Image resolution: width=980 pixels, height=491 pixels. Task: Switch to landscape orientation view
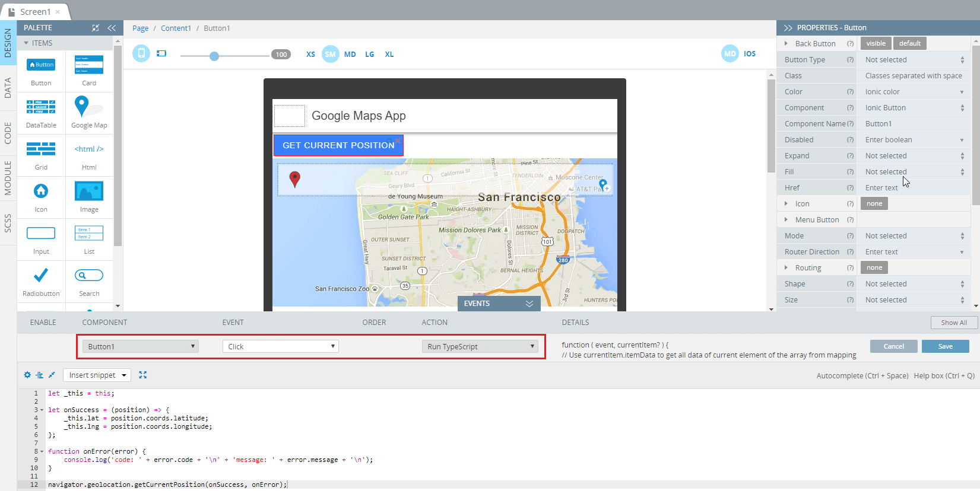pyautogui.click(x=161, y=53)
